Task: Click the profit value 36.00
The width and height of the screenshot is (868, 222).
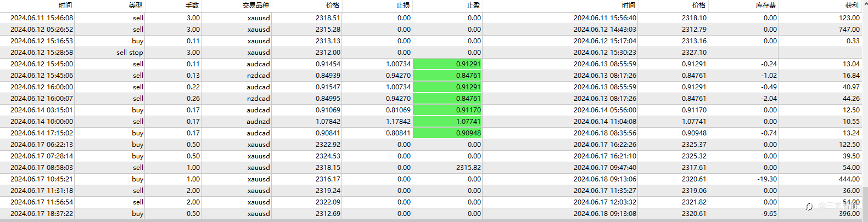Action: pyautogui.click(x=852, y=190)
